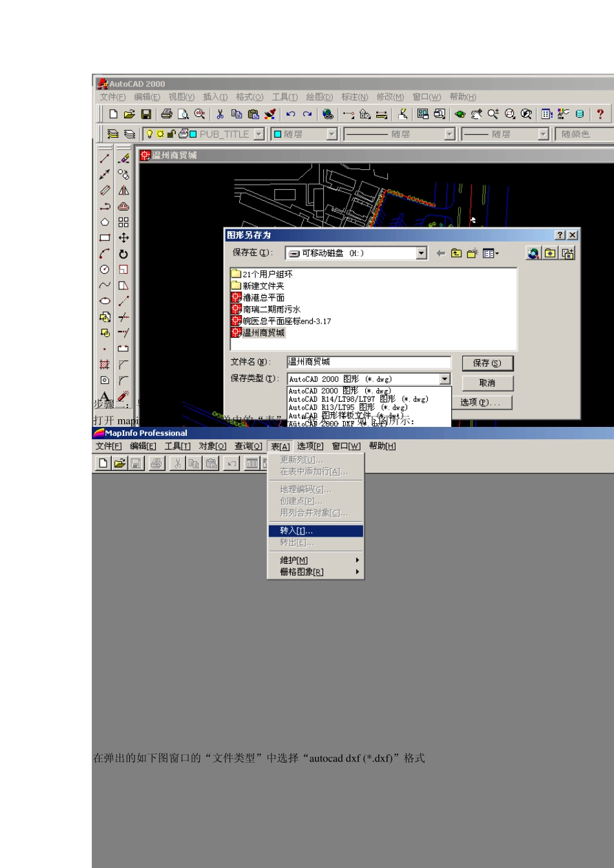Expand the 维护[M] submenu in MapInfo
The height and width of the screenshot is (868, 614).
click(x=316, y=560)
